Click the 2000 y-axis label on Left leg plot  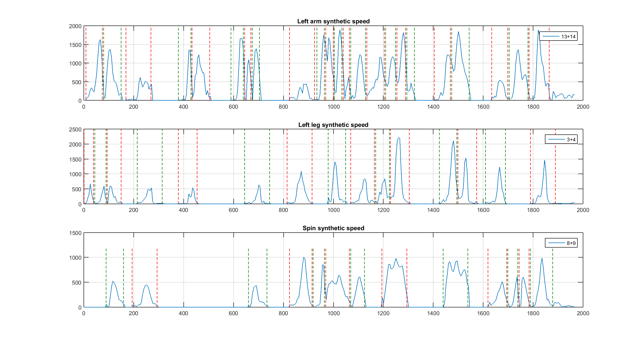(75, 145)
